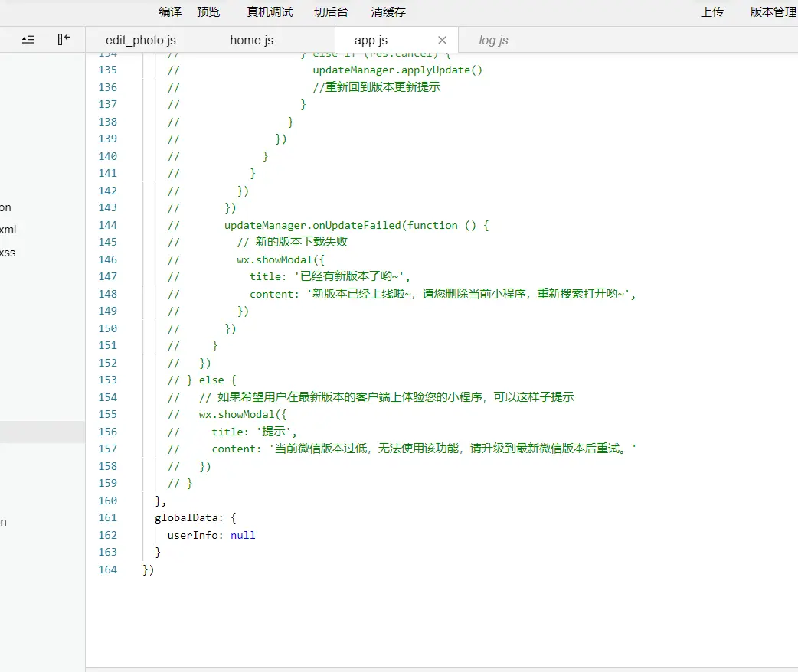This screenshot has height=672, width=798.
Task: Click wx.showModal on line 155
Action: (237, 414)
